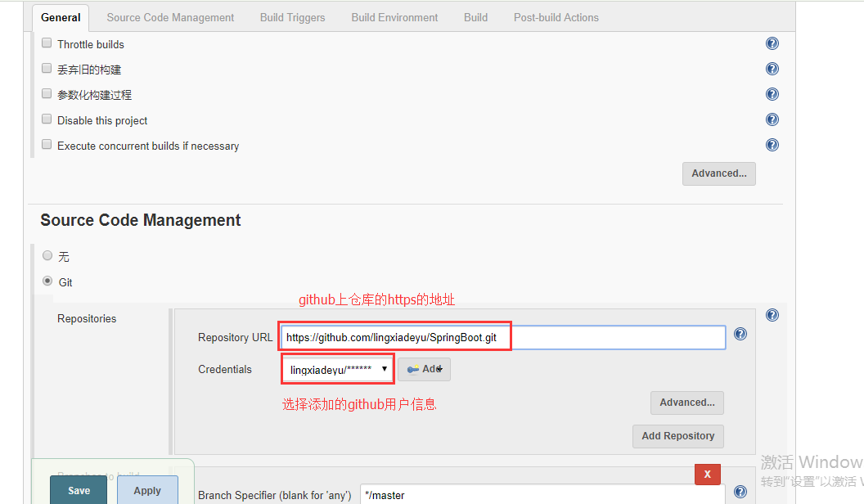Switch to the General tab
This screenshot has width=864, height=504.
pos(61,18)
